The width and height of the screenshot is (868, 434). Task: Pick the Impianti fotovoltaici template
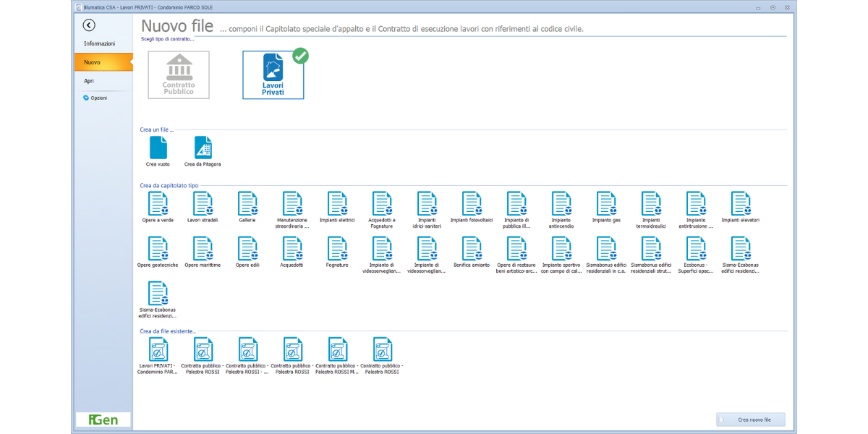click(472, 204)
